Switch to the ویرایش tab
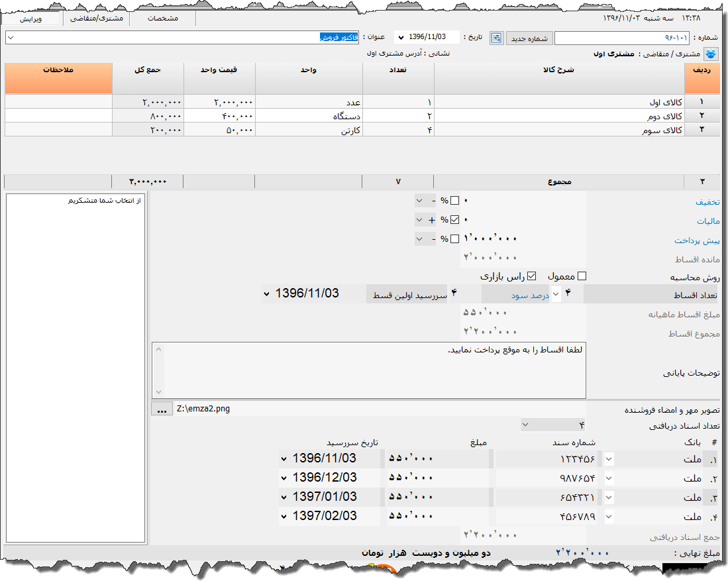Screen dimensions: 728x581 (30, 19)
